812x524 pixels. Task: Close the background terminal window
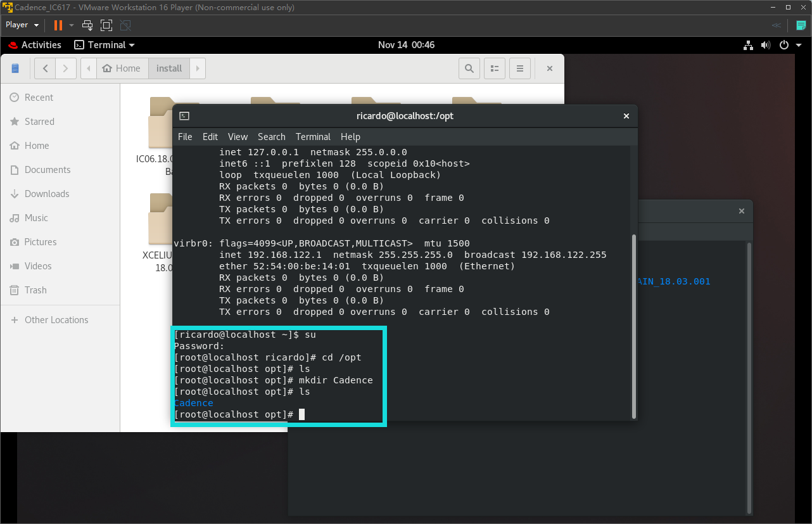click(741, 211)
